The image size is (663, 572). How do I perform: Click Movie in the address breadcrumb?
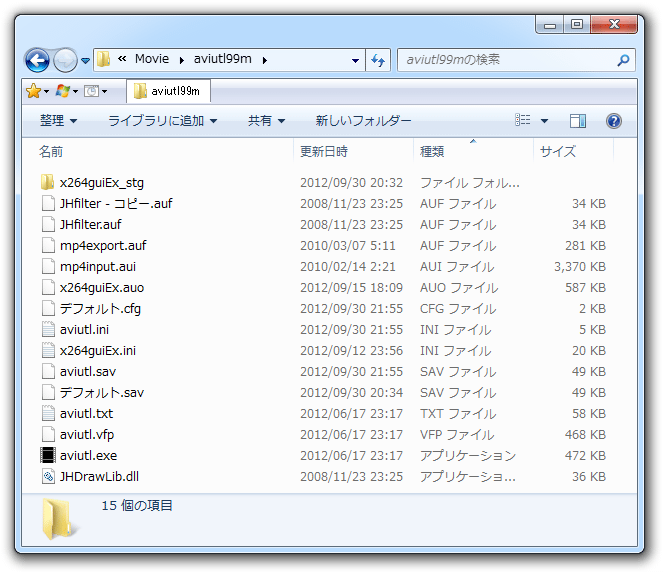coord(152,59)
